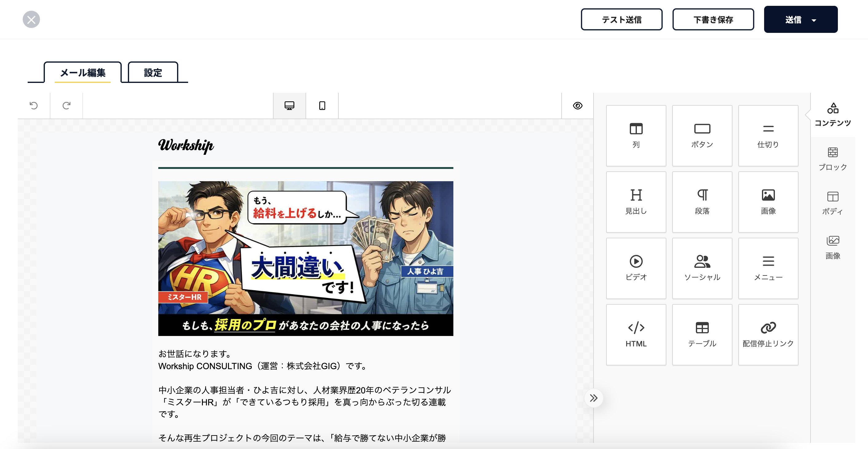Image resolution: width=868 pixels, height=449 pixels.
Task: Close the email editor with the X button
Action: pyautogui.click(x=31, y=20)
